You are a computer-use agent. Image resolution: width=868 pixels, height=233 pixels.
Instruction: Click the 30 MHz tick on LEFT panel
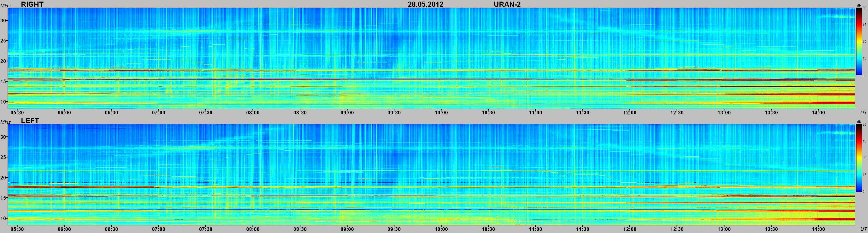3,137
